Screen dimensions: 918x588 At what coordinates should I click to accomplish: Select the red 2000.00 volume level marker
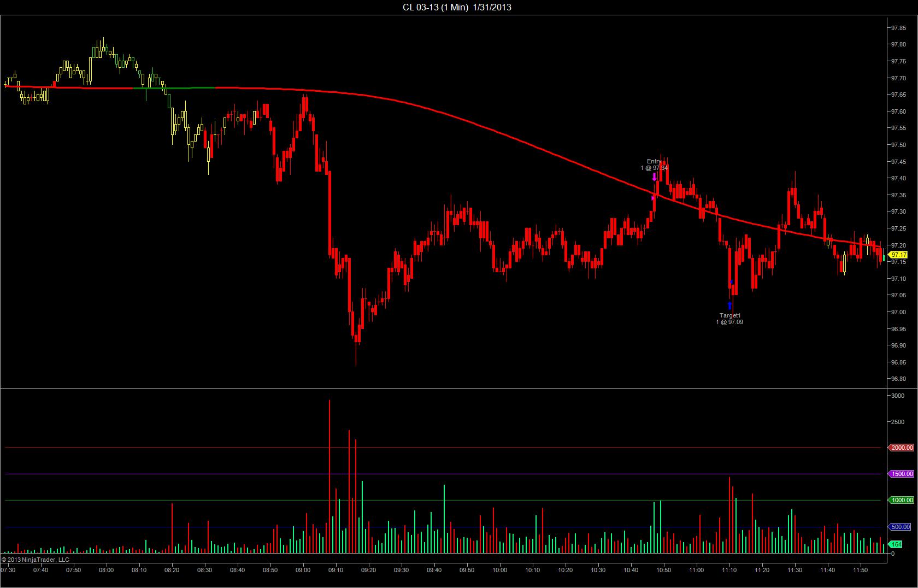click(x=901, y=448)
